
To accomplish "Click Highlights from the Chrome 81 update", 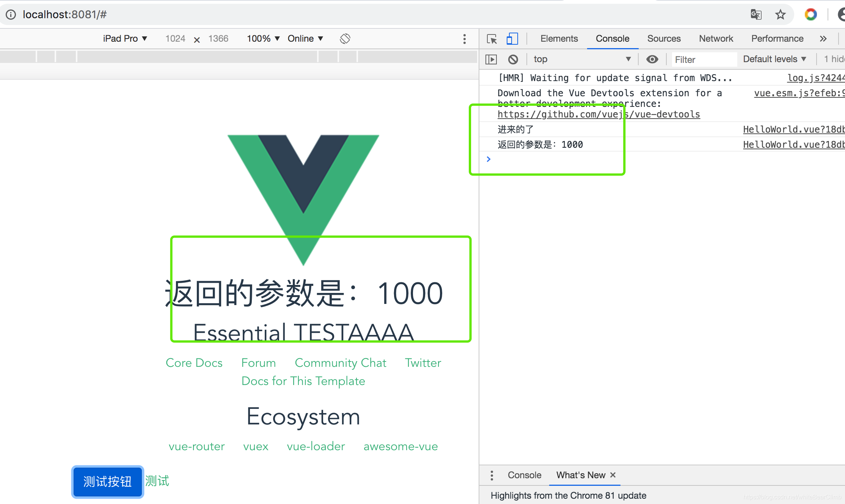I will point(568,495).
